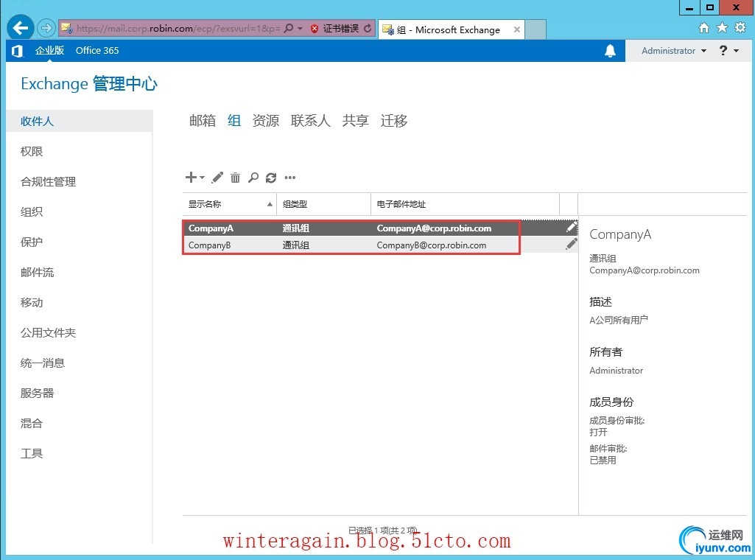Switch to the 邮箱 tab
The height and width of the screenshot is (560, 755).
(x=203, y=120)
